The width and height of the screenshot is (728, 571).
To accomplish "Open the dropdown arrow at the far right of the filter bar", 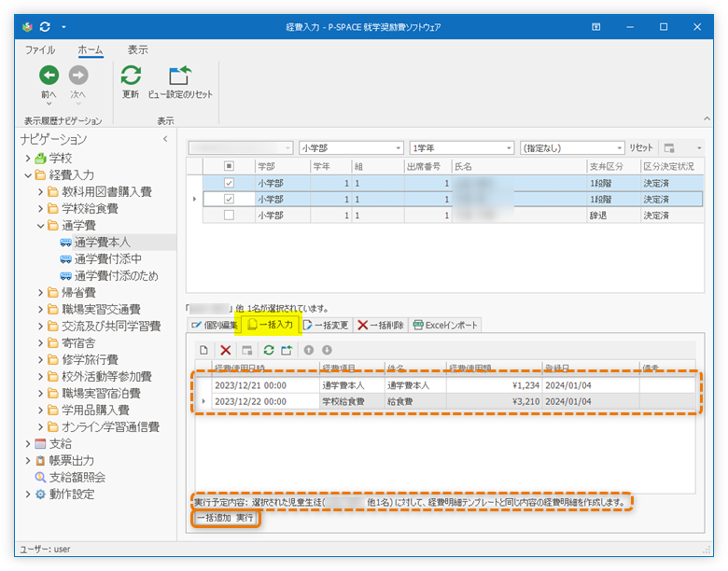I will click(699, 148).
